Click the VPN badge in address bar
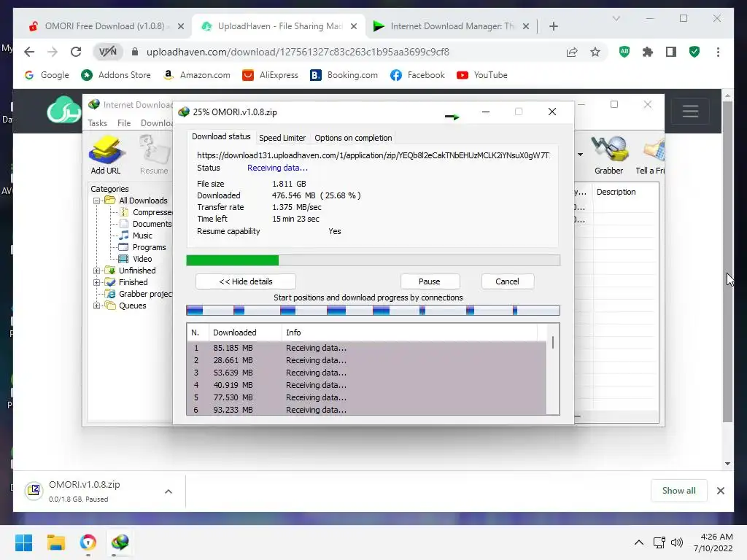747x560 pixels. click(108, 52)
